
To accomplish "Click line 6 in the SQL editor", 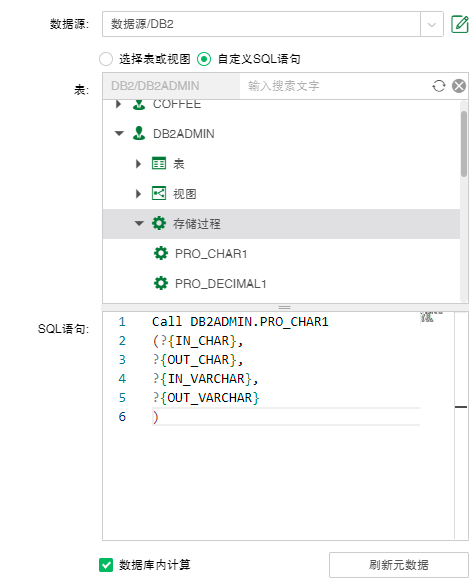I will pyautogui.click(x=286, y=416).
